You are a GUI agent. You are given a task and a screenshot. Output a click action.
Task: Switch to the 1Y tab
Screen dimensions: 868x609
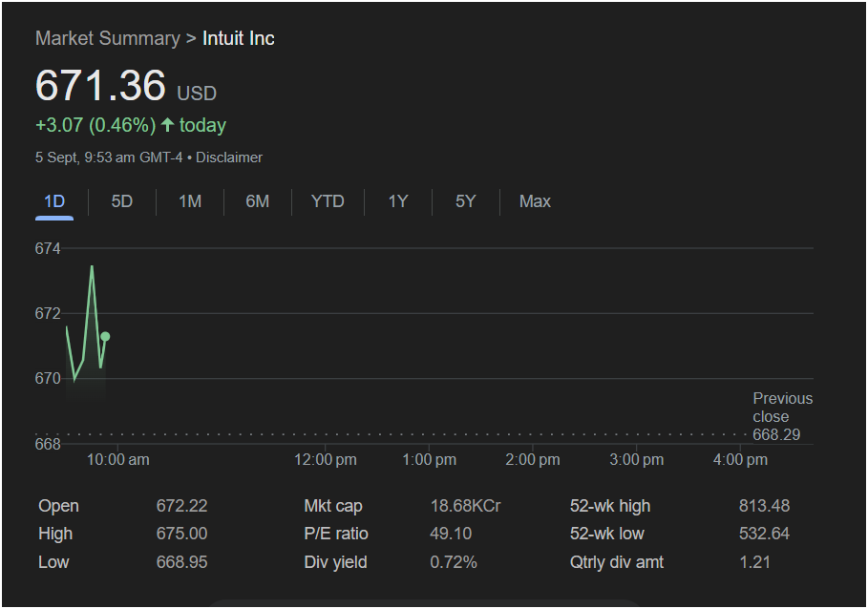pos(398,201)
